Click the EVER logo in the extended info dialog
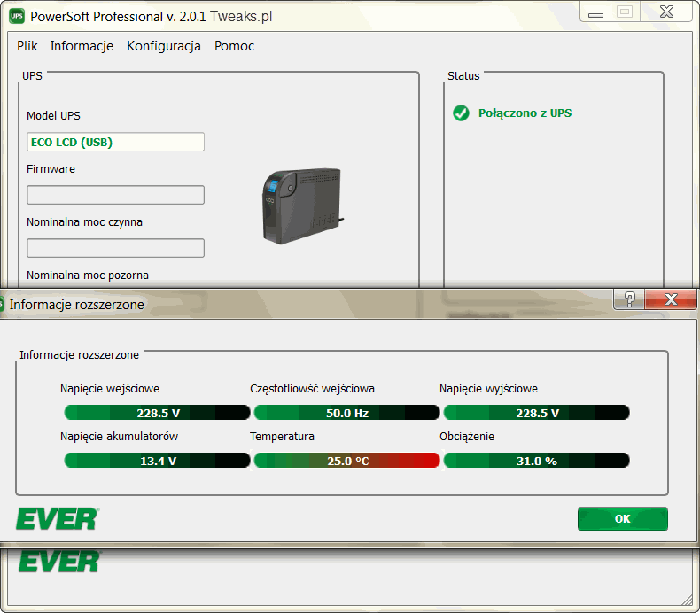The width and height of the screenshot is (700, 613). click(57, 519)
